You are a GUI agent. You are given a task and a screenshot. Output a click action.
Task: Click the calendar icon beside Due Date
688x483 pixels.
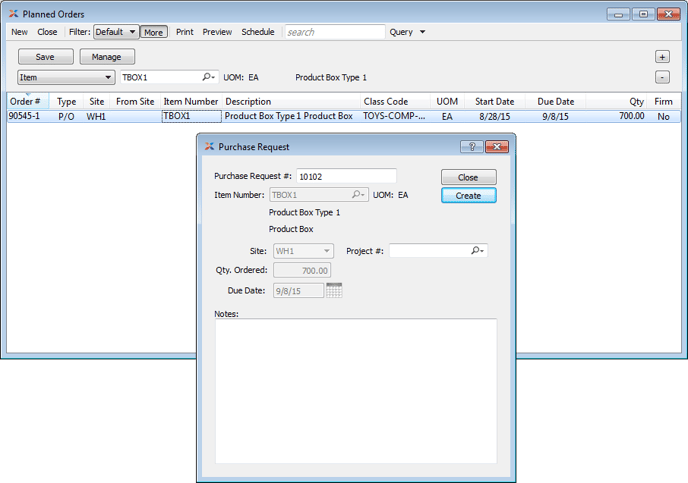pos(334,291)
